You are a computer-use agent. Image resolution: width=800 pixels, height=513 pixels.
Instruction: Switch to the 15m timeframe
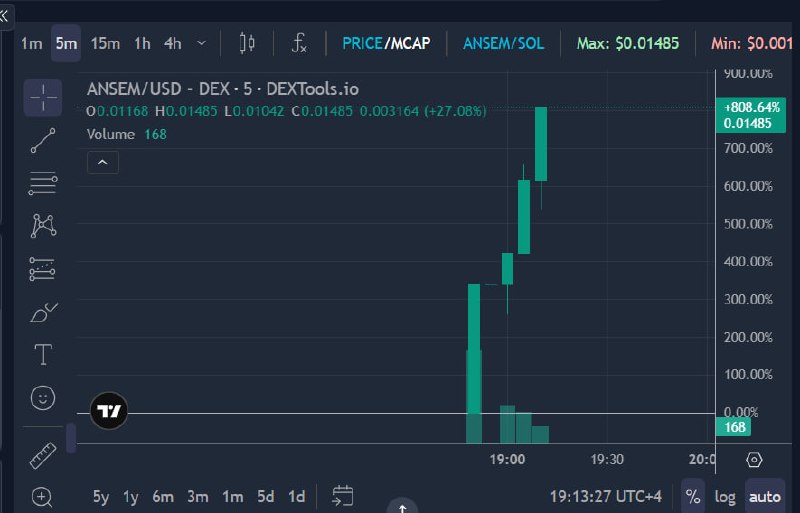pos(105,43)
